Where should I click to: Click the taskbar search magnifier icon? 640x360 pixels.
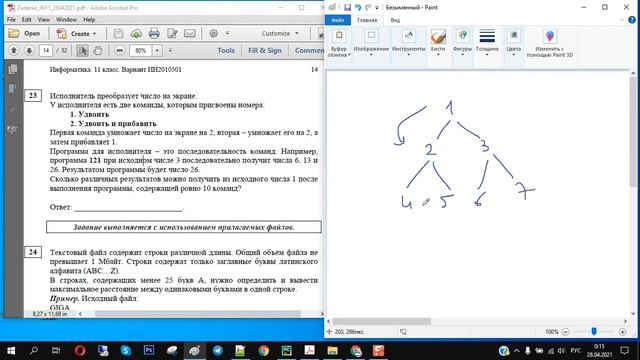(34, 351)
